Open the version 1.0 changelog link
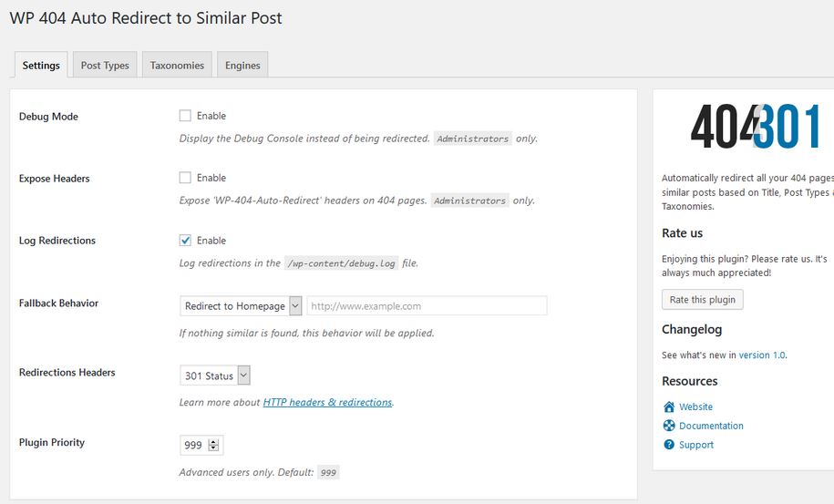Image resolution: width=834 pixels, height=504 pixels. [x=762, y=355]
